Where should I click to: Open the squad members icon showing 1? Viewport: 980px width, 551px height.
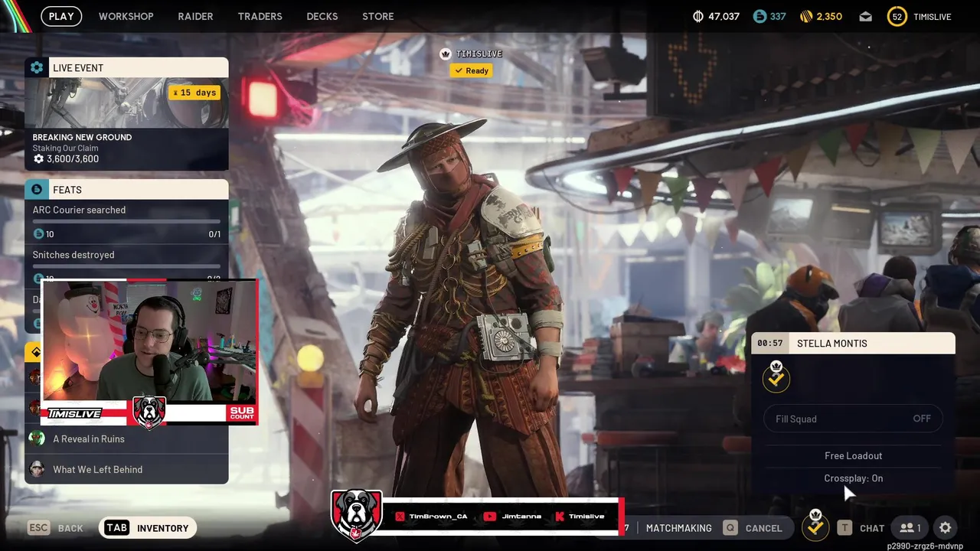pos(910,528)
